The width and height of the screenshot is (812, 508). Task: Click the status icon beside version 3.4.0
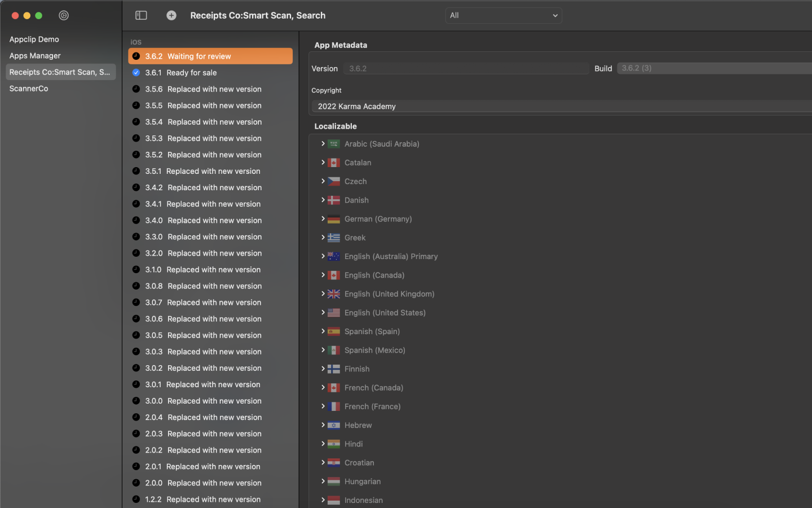coord(136,220)
